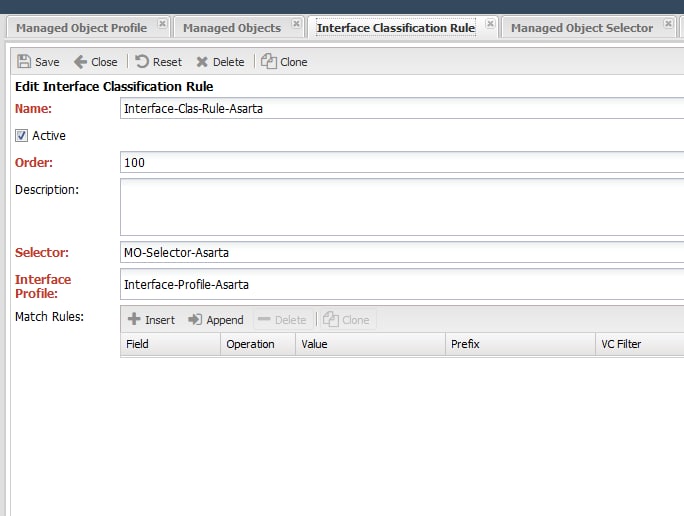Switch to Managed Object Profile tab
The width and height of the screenshot is (684, 516).
[82, 28]
